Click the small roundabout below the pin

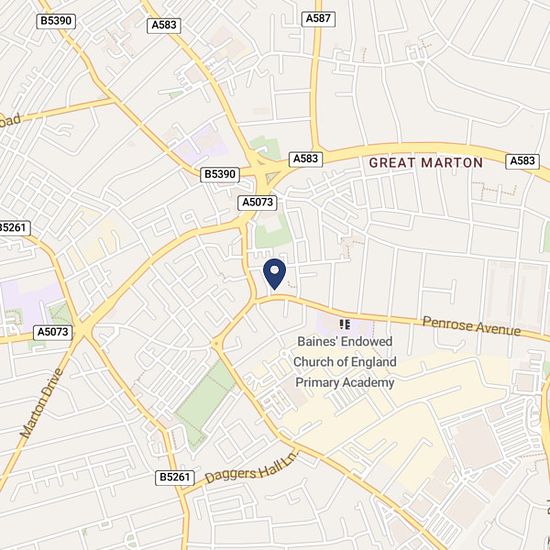[x=216, y=344]
